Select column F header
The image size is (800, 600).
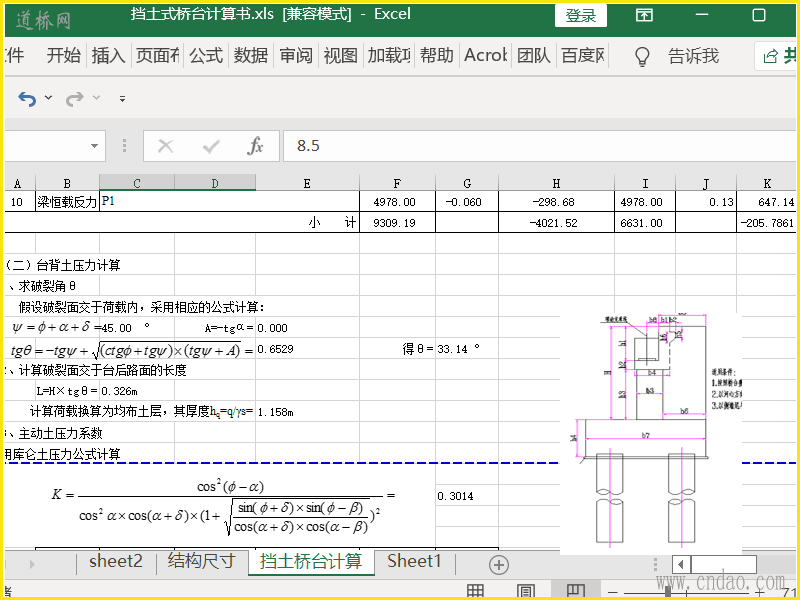coord(397,183)
